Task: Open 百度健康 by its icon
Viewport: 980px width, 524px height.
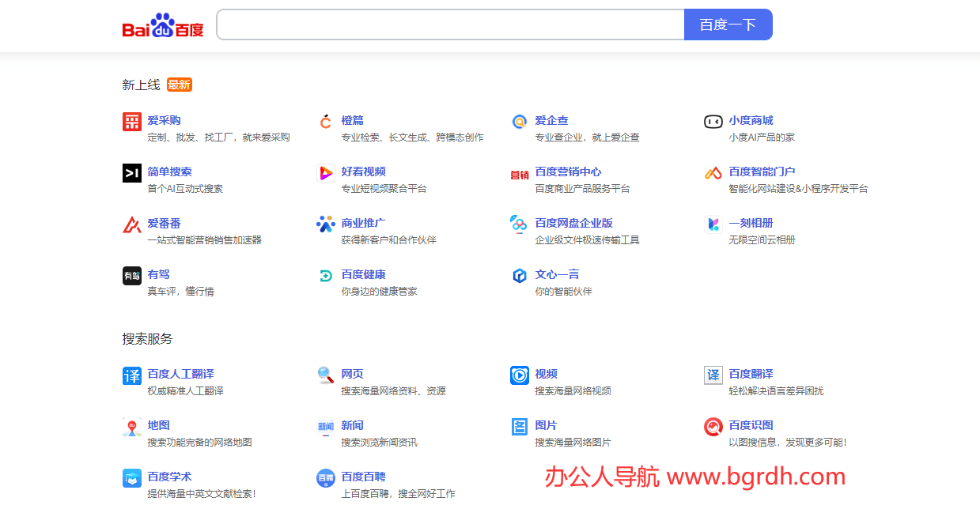Action: pyautogui.click(x=325, y=274)
